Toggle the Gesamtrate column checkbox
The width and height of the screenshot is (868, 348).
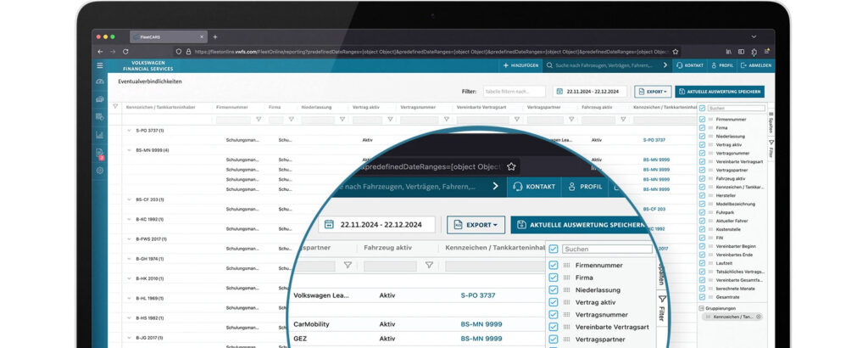click(703, 297)
